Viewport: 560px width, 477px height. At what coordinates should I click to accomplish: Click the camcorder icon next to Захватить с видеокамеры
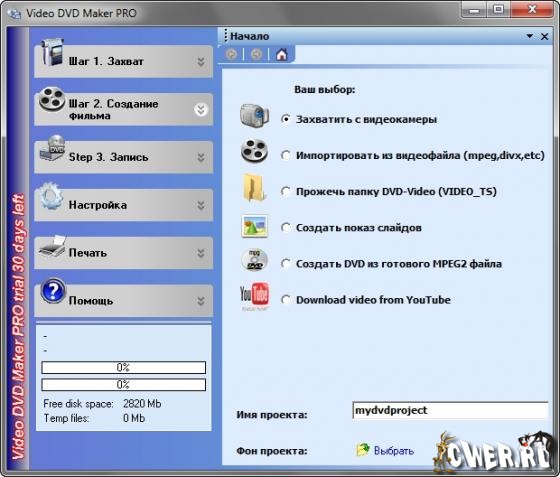click(x=254, y=116)
